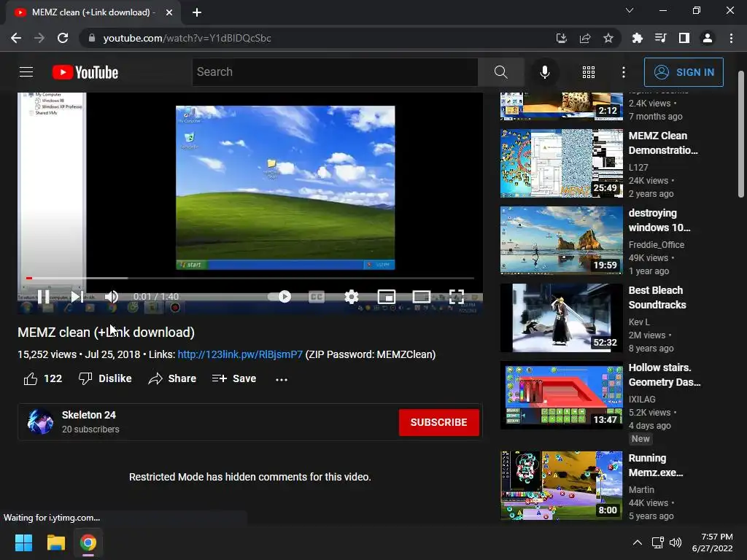747x560 pixels.
Task: Open Chrome three-dot menu
Action: tap(731, 38)
